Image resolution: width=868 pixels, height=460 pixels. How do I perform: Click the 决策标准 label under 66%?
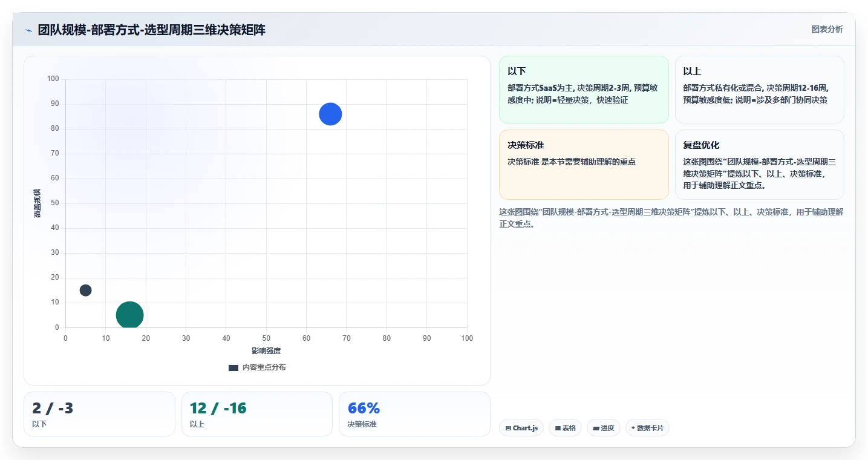point(362,424)
